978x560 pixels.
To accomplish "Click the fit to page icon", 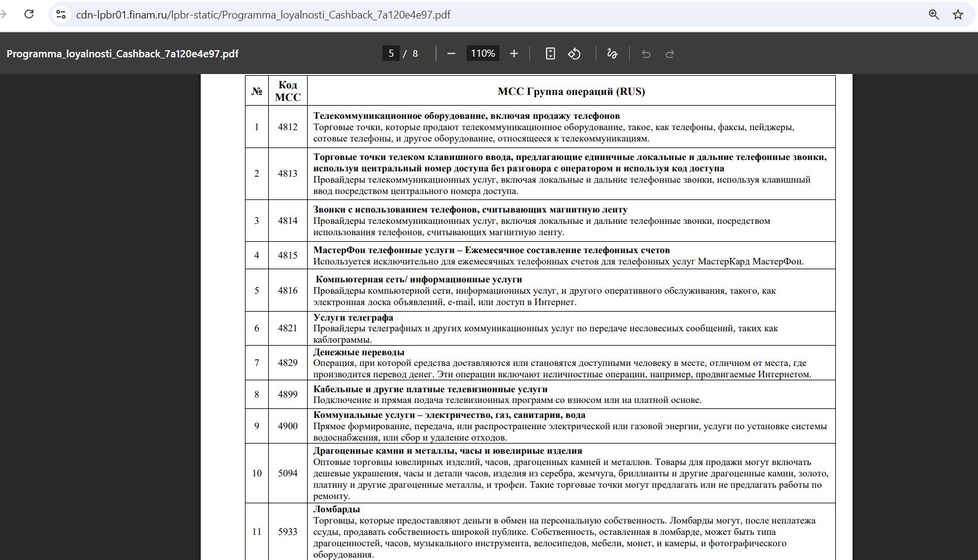I will click(x=550, y=54).
